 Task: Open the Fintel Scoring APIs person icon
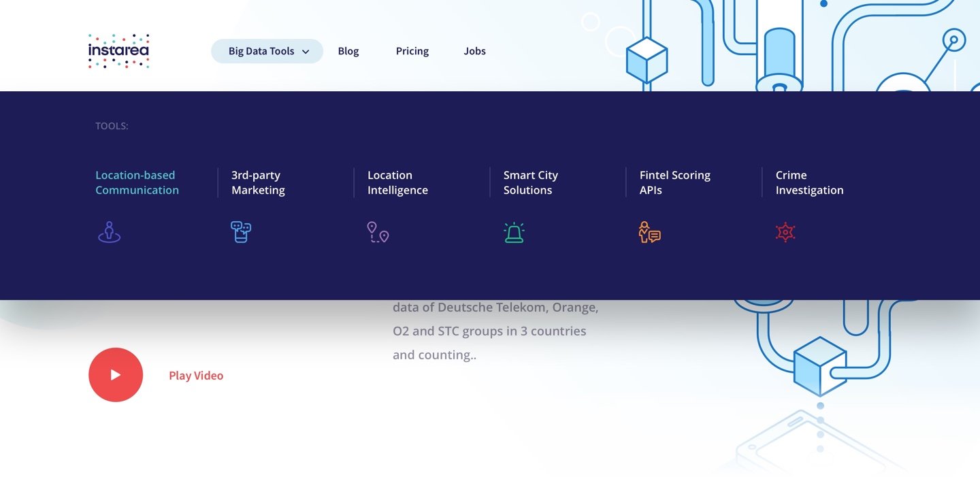pyautogui.click(x=649, y=232)
